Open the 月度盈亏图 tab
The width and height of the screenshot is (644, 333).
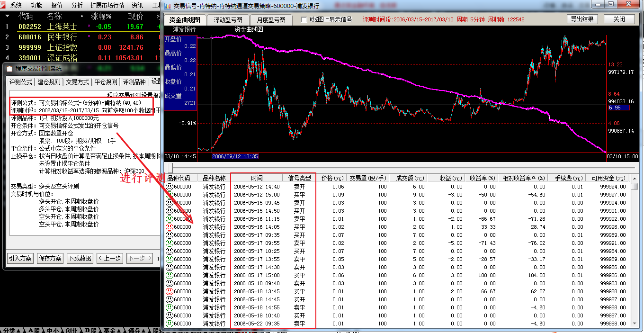(271, 20)
